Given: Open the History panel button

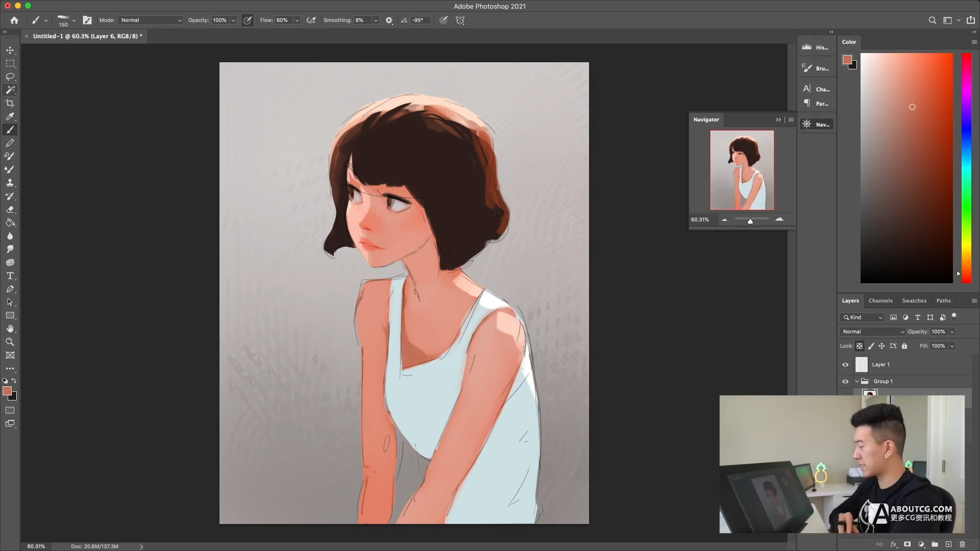Looking at the screenshot, I should [x=816, y=47].
